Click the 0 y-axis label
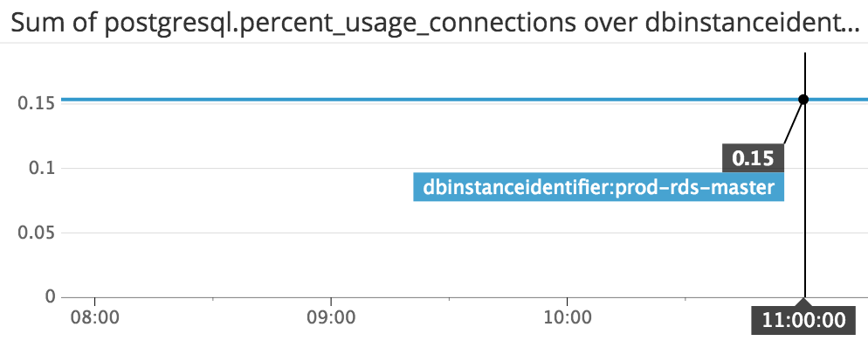Screen dimensions: 868x341 51,297
